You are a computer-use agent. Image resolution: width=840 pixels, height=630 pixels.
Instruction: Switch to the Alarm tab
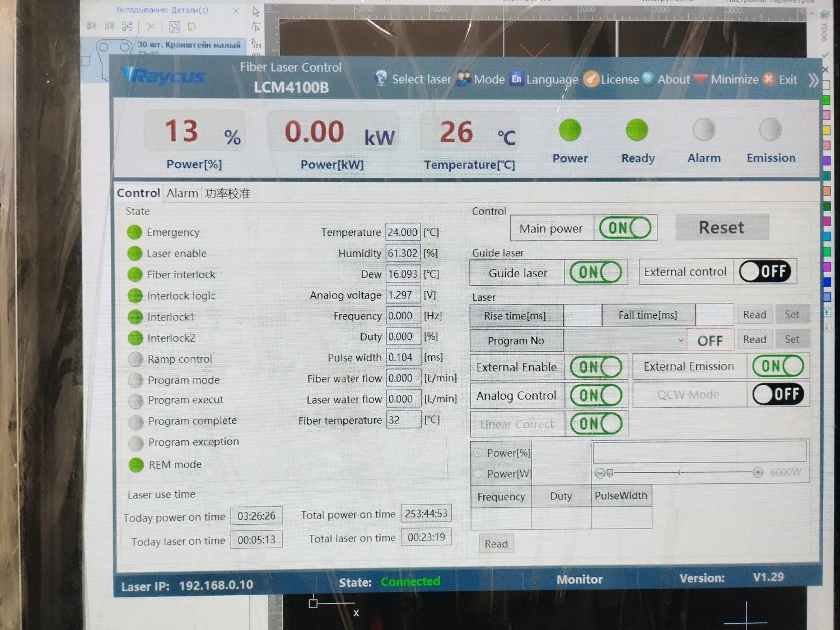182,193
